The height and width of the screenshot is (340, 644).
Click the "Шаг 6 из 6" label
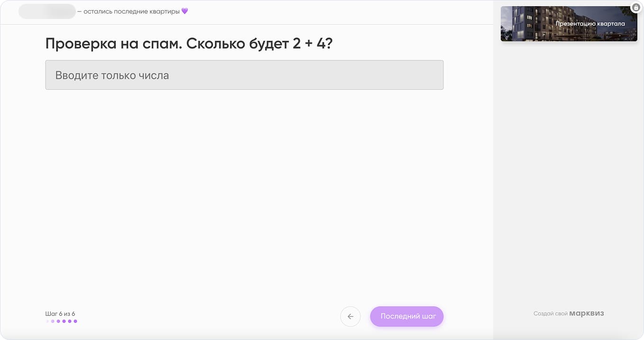tap(60, 313)
